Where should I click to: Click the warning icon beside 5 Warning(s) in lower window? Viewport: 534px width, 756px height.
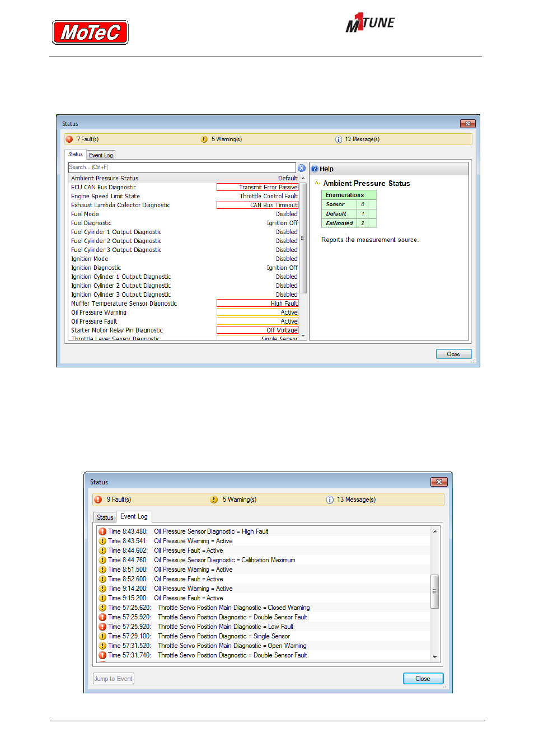214,500
